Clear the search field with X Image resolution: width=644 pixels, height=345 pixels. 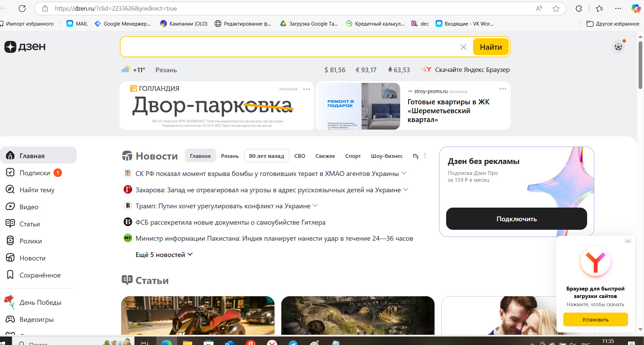(x=464, y=47)
